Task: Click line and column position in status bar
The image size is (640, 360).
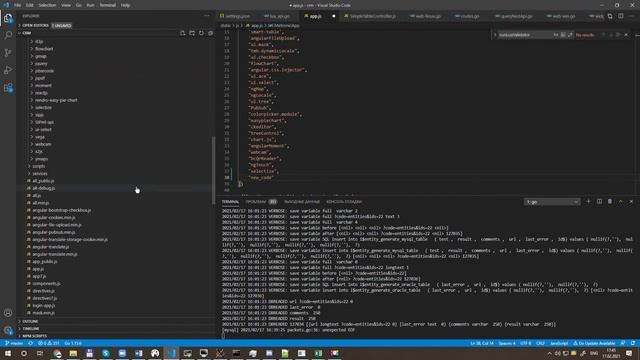Action: (x=482, y=343)
